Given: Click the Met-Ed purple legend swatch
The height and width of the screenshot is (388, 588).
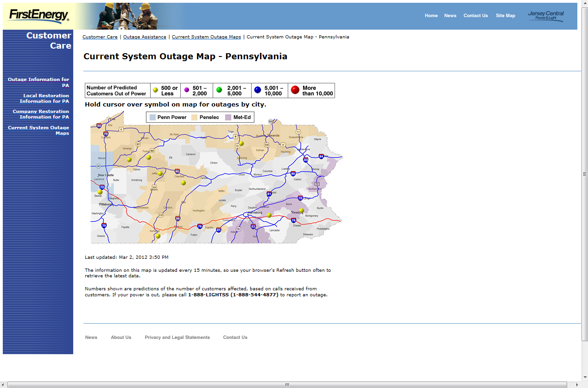Looking at the screenshot, I should (228, 118).
